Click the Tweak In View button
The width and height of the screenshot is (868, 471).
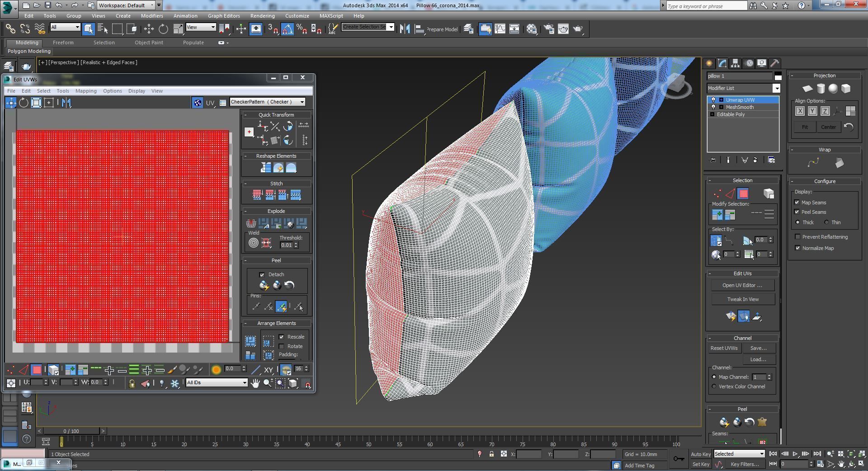743,299
